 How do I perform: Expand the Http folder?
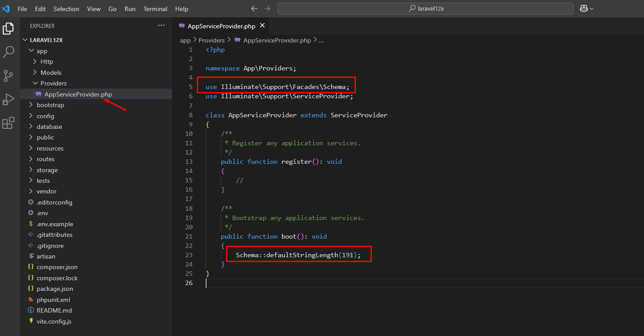pyautogui.click(x=47, y=62)
